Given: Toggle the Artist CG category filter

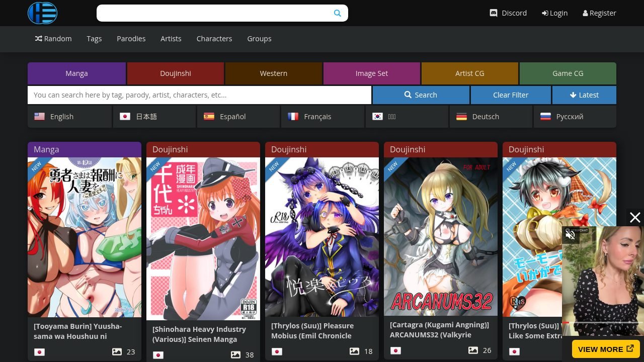Looking at the screenshot, I should [470, 73].
